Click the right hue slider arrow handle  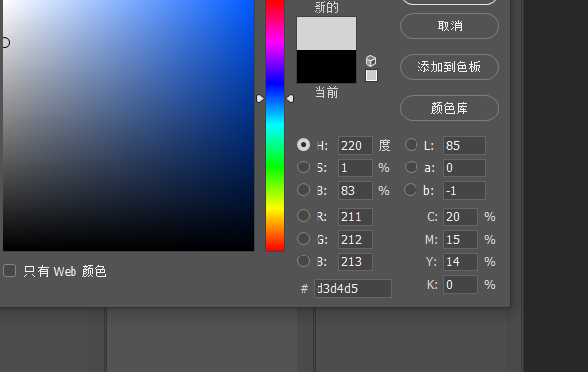click(290, 99)
